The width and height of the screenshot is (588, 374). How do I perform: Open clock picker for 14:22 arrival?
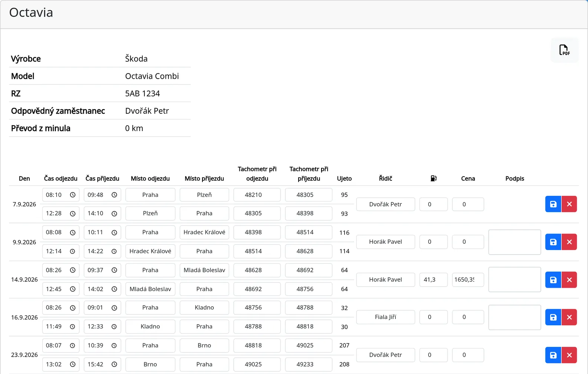point(114,251)
